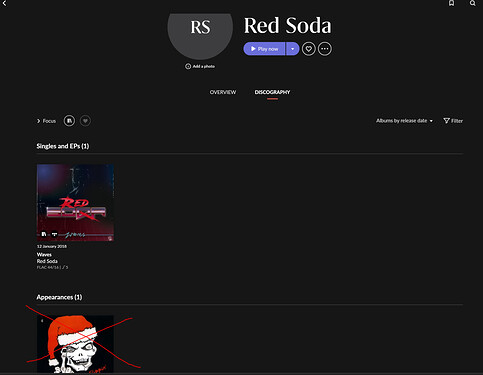Toggle the favorites heart focus filter

(x=85, y=121)
